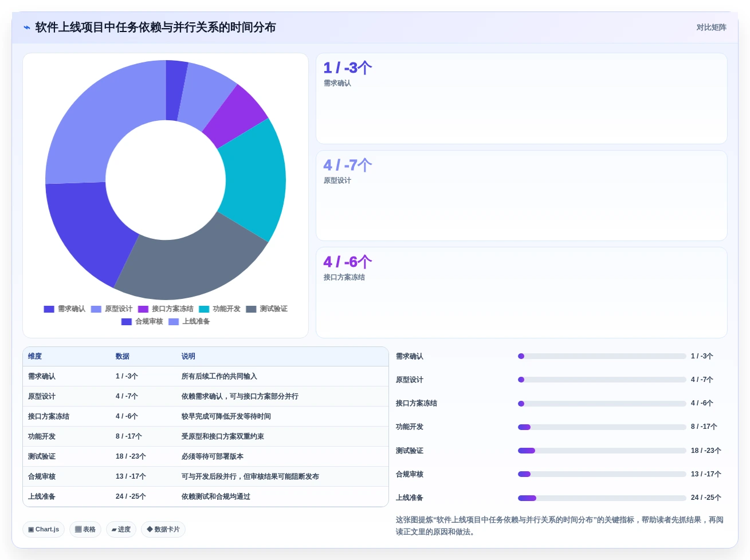Select the 功能开发 table row label
Viewport: 750px width, 560px height.
[x=42, y=436]
